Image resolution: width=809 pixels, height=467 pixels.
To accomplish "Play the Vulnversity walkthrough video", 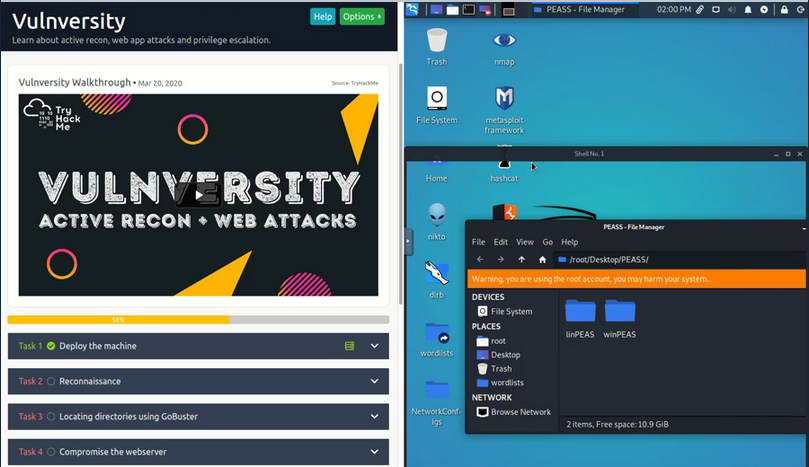I will point(199,195).
